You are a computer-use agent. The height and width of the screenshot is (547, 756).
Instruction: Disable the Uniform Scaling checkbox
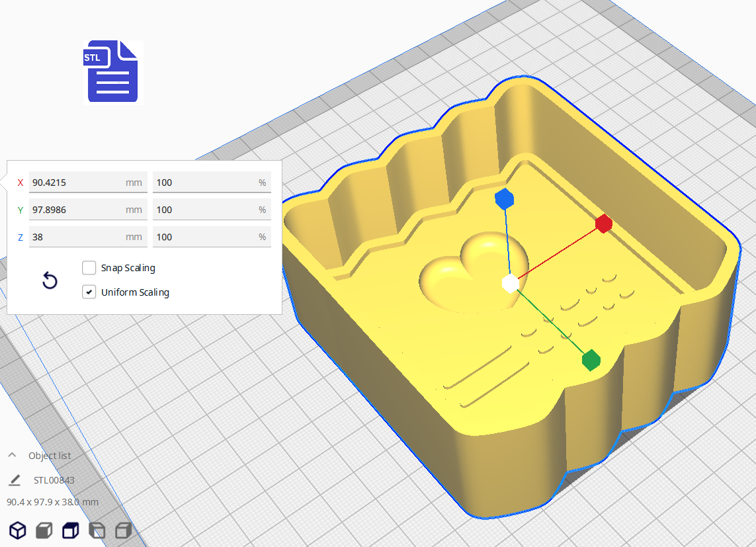[x=89, y=292]
